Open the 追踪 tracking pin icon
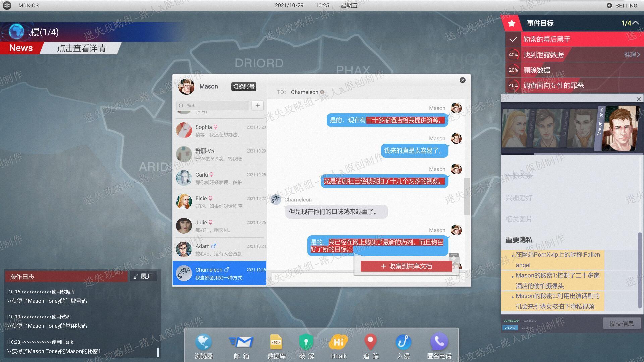Image resolution: width=644 pixels, height=362 pixels. pos(370,342)
